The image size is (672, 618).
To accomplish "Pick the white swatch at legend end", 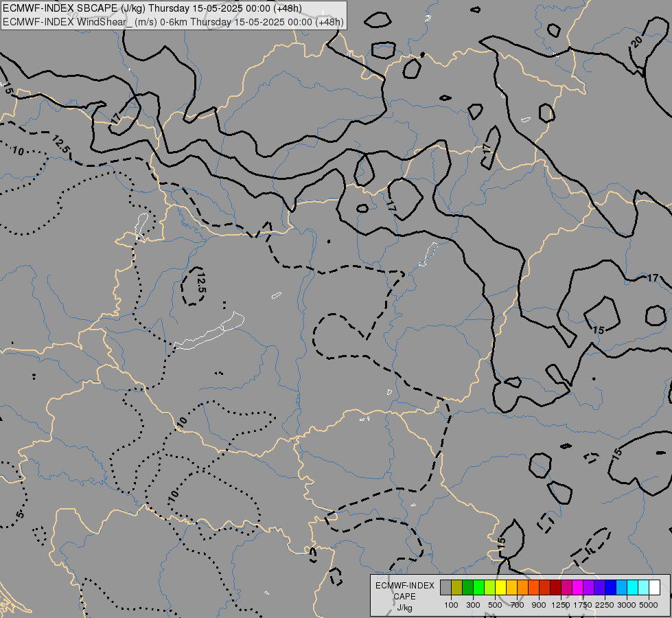I will point(654,587).
